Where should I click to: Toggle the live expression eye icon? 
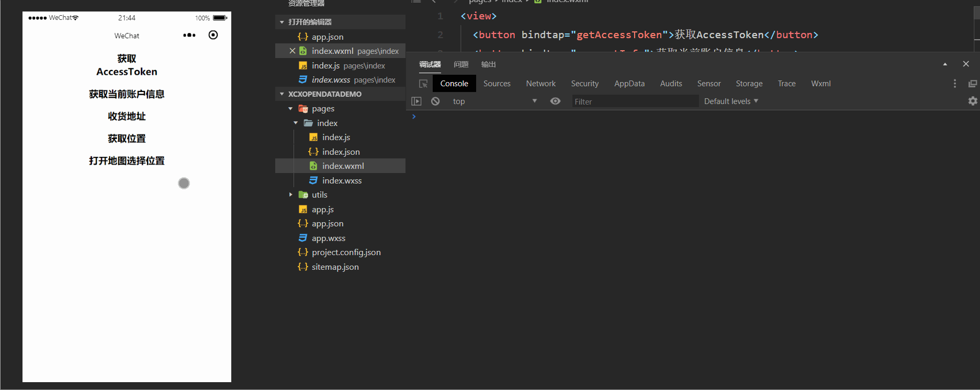[555, 101]
